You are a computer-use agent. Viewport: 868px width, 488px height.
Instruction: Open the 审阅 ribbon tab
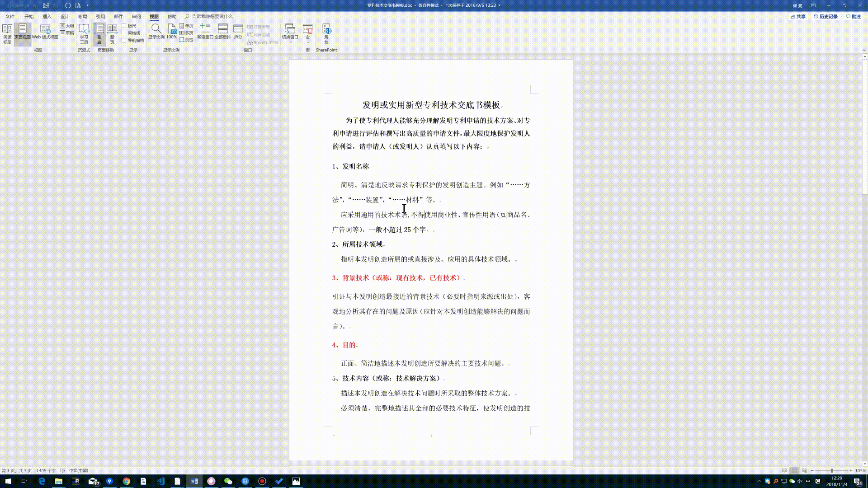pyautogui.click(x=136, y=16)
